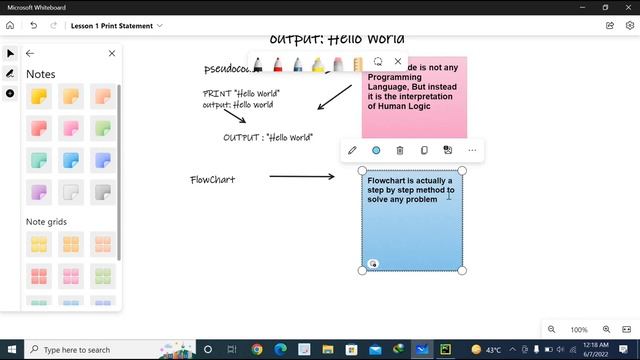Open the alt text icon in the note toolbar

pyautogui.click(x=448, y=150)
